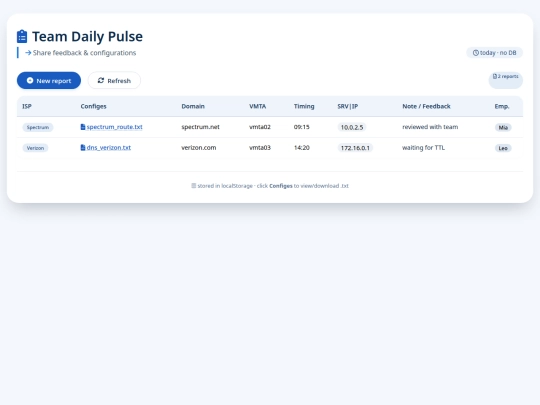Click the today · no DB badge

tap(495, 53)
